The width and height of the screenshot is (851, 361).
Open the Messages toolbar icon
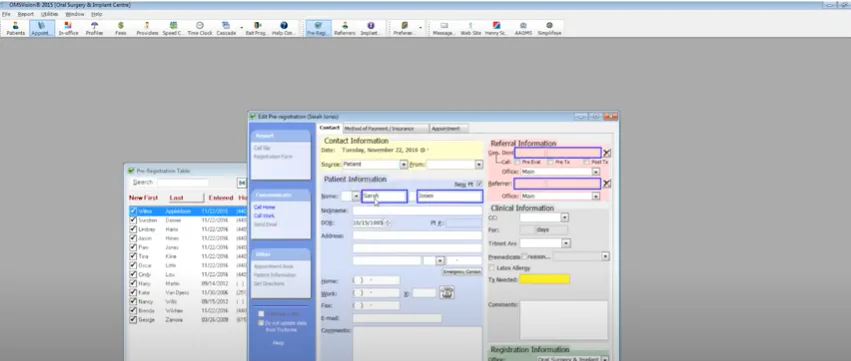tap(444, 28)
